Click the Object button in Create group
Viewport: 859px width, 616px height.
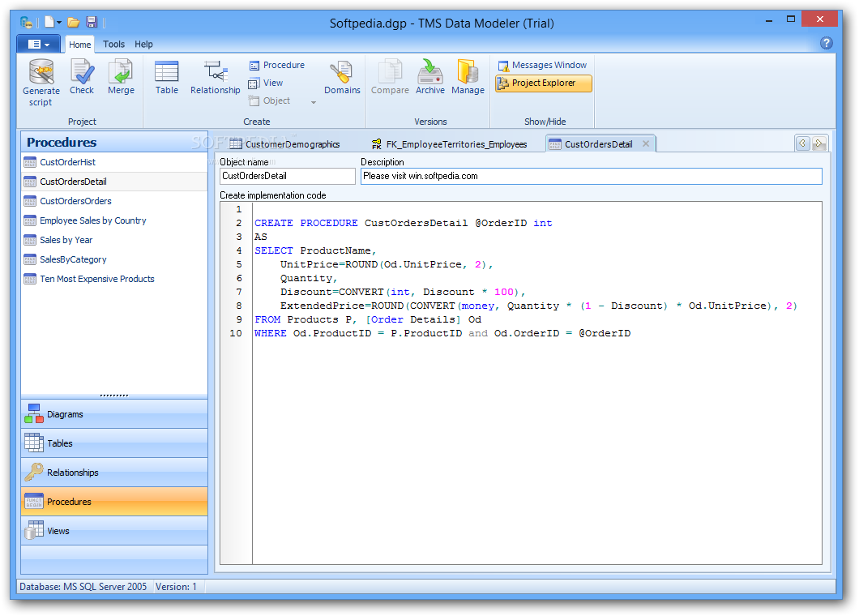click(x=270, y=101)
